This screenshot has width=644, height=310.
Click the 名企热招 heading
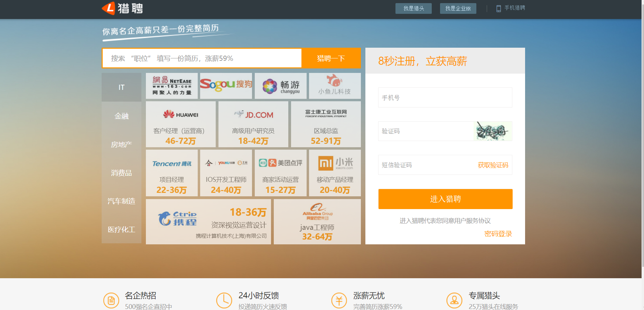tap(140, 296)
